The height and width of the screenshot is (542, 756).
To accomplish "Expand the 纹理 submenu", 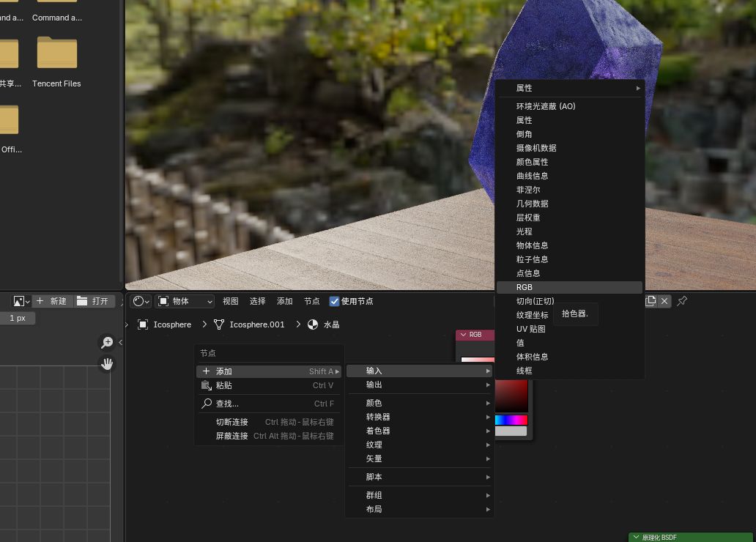I will pos(420,445).
